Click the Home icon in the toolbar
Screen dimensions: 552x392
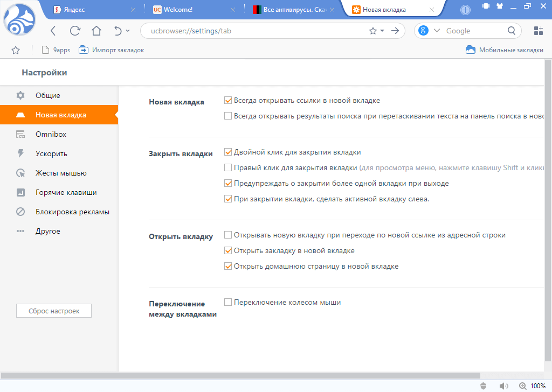[96, 31]
